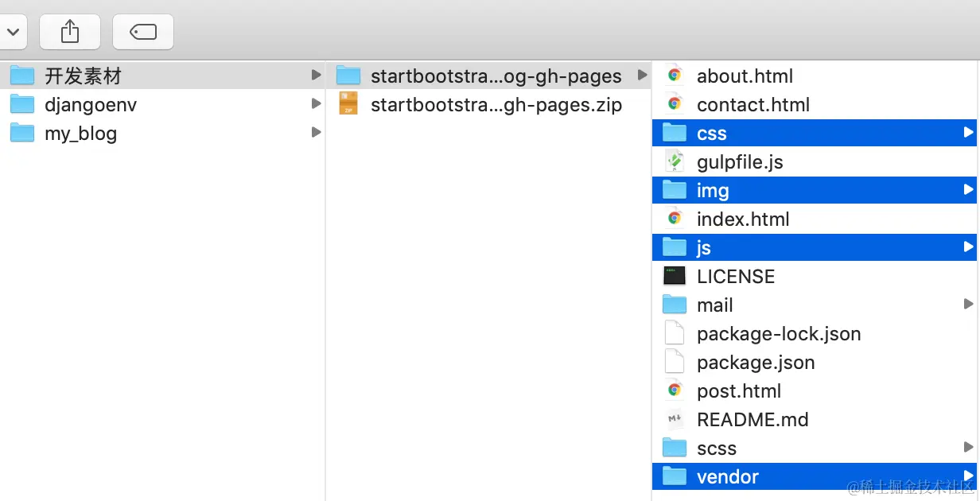Select the scss folder name

click(717, 449)
